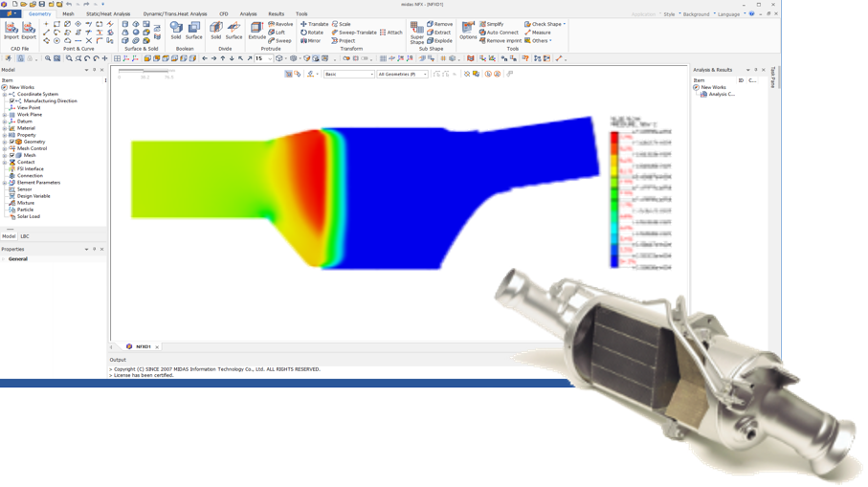Image resolution: width=868 pixels, height=487 pixels.
Task: Open the Others dropdown in Tools group
Action: coord(538,41)
